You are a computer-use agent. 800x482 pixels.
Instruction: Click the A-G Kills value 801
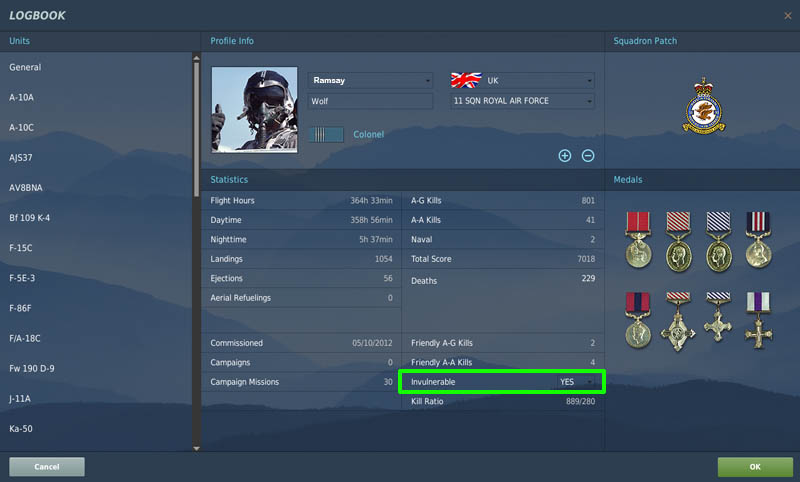[588, 200]
